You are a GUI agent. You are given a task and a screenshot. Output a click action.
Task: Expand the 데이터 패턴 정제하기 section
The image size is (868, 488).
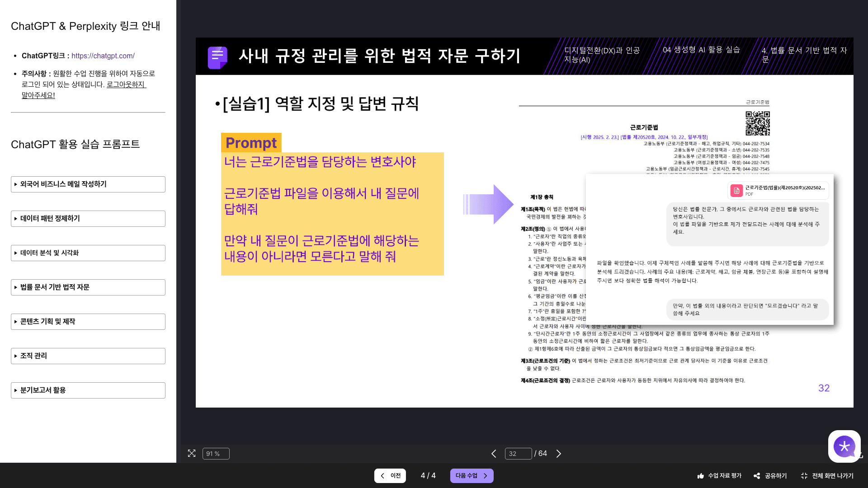click(x=88, y=218)
